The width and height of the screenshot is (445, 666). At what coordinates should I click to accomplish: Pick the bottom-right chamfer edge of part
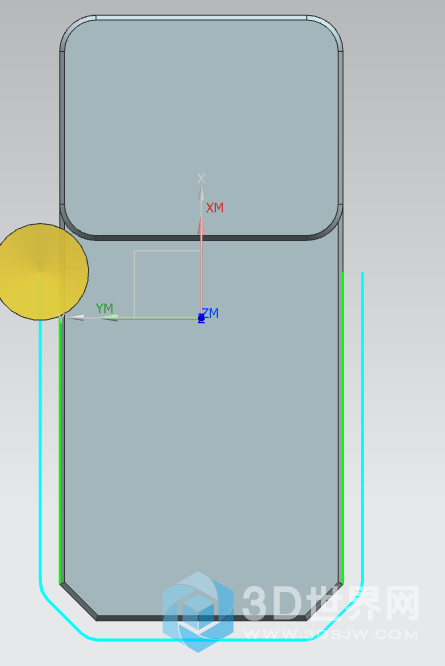(x=324, y=601)
